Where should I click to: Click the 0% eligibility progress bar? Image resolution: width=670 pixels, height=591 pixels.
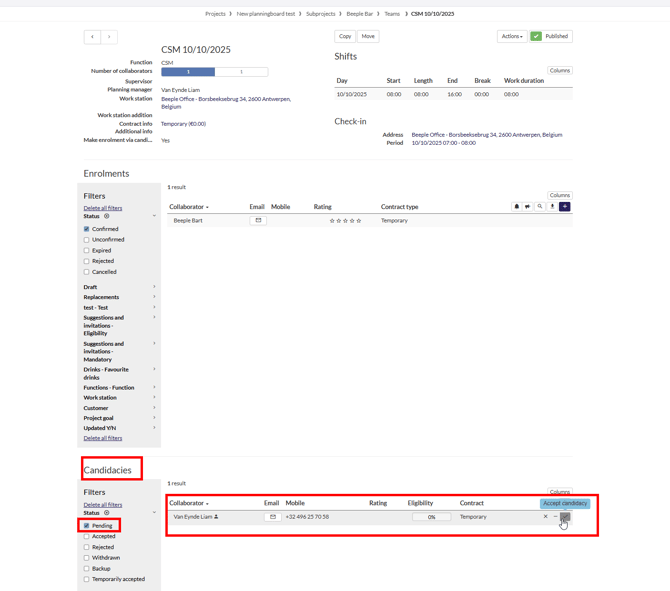point(431,517)
